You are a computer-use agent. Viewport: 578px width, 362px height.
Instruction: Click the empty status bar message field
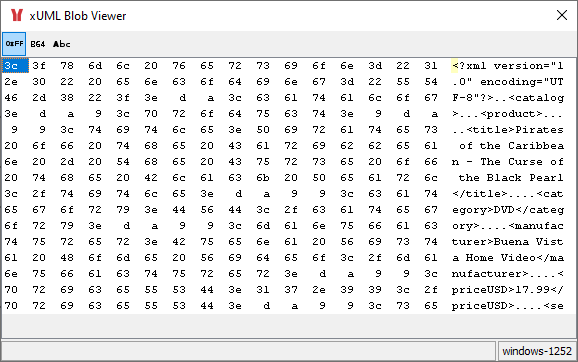pos(248,351)
